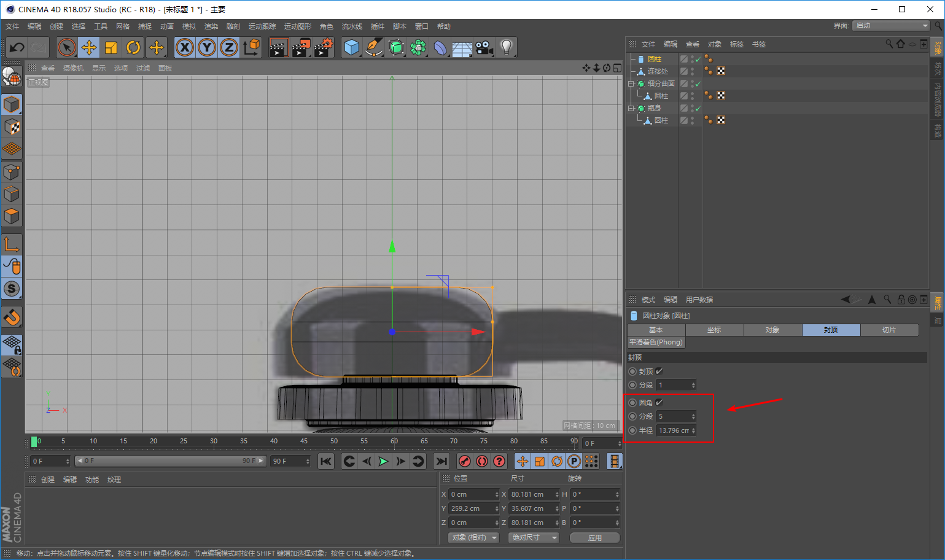945x560 pixels.
Task: Toggle the 细分曲面 enable checkmark
Action: pyautogui.click(x=698, y=84)
